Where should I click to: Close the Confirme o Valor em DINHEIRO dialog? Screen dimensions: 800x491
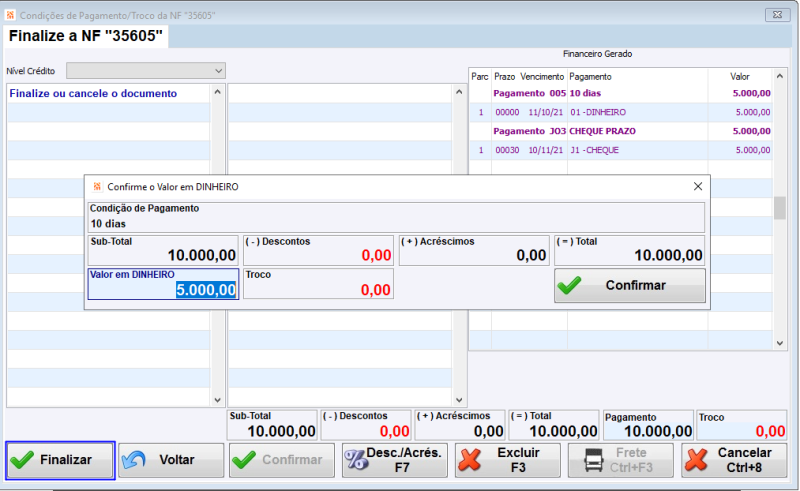698,187
